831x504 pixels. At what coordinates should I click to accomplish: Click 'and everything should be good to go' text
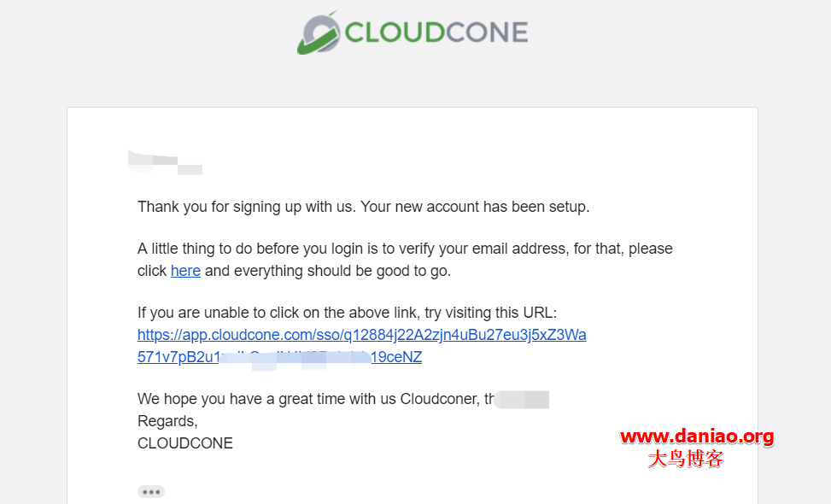click(x=327, y=271)
